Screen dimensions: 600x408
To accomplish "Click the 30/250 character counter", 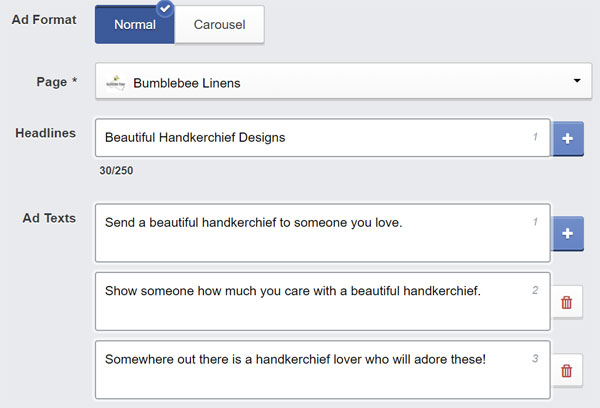I will pos(116,170).
